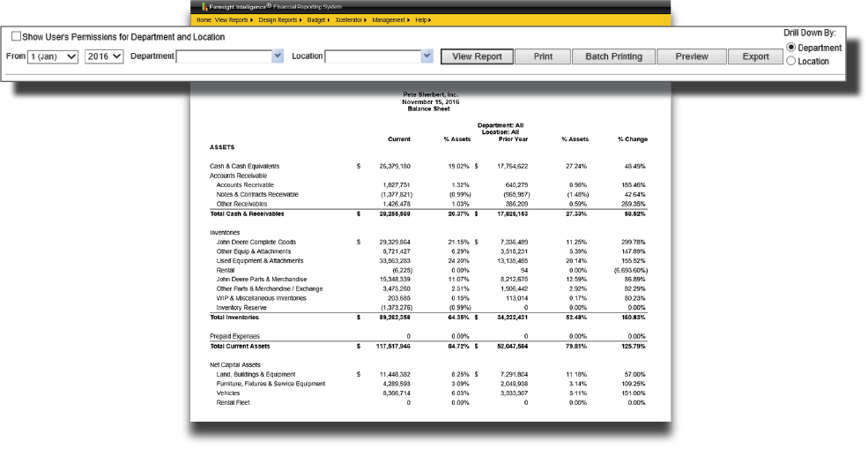Viewport: 868px width, 449px height.
Task: Select the Cash & Cash Equivalents row label
Action: click(x=244, y=167)
